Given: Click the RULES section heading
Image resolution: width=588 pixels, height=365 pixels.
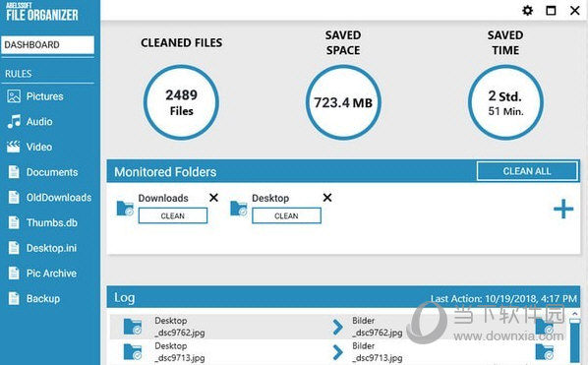Looking at the screenshot, I should [x=19, y=74].
